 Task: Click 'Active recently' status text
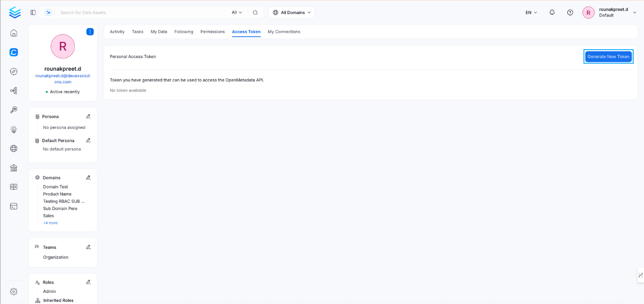point(65,92)
